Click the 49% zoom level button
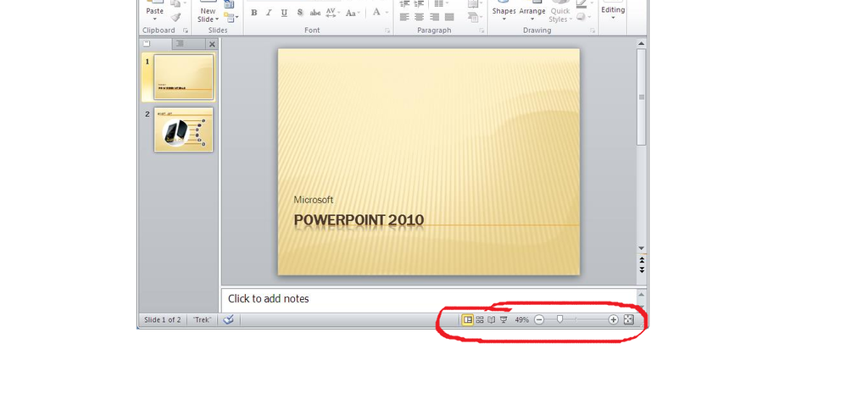Viewport: 868px width, 410px height. 521,320
